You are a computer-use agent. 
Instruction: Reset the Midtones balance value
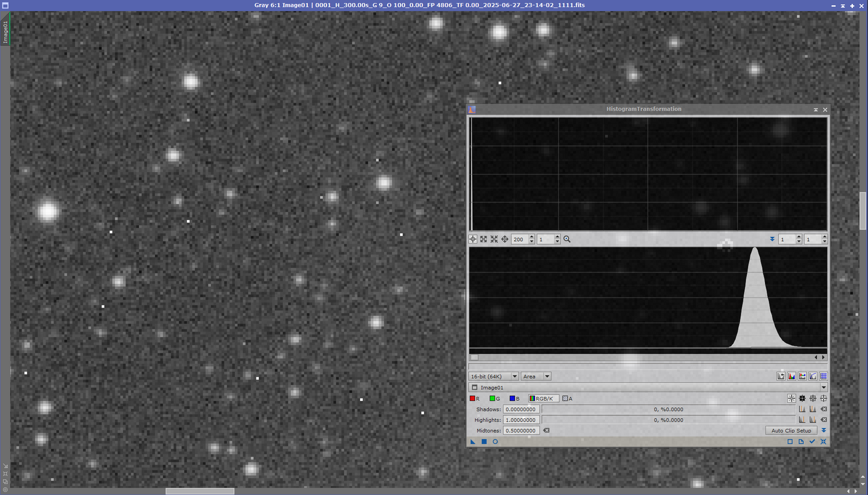(546, 430)
